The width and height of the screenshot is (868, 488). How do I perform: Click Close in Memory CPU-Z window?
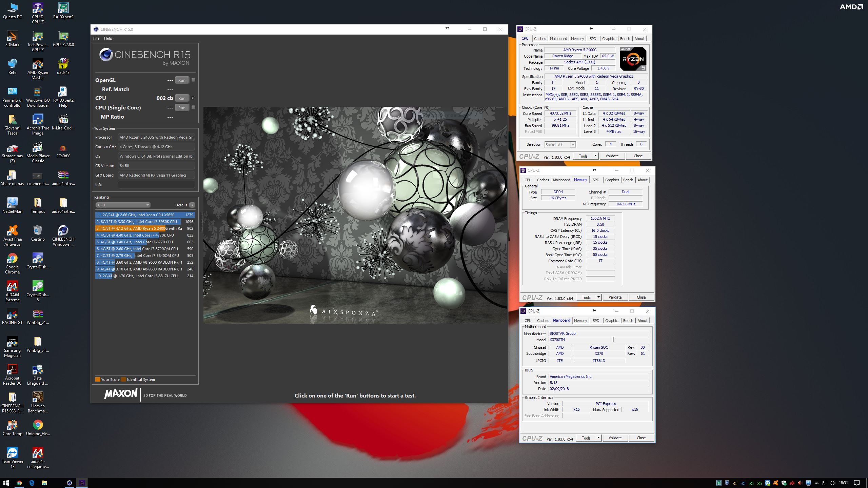(641, 297)
